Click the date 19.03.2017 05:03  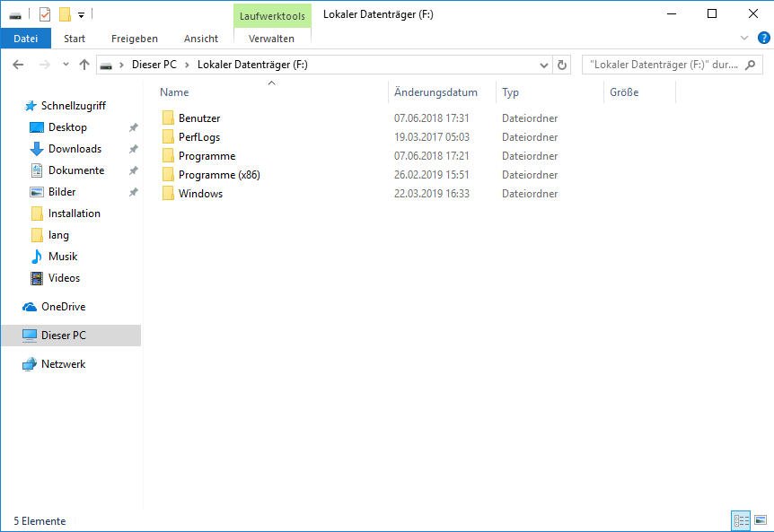click(x=431, y=137)
